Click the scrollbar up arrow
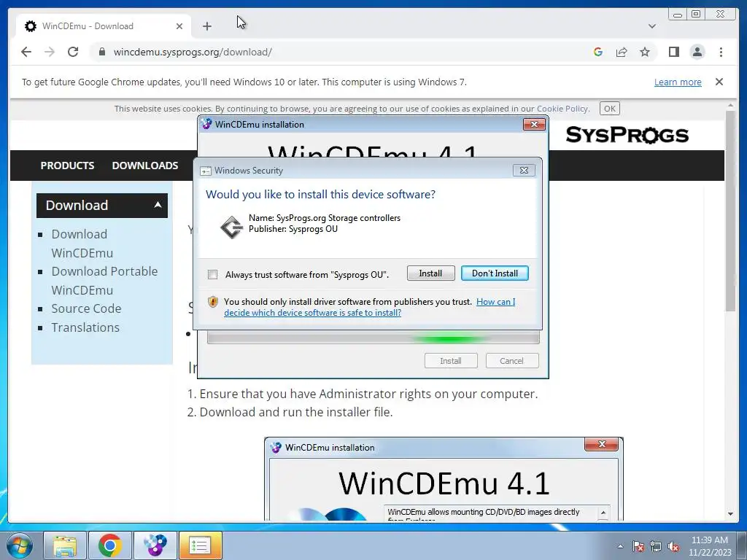 (730, 105)
